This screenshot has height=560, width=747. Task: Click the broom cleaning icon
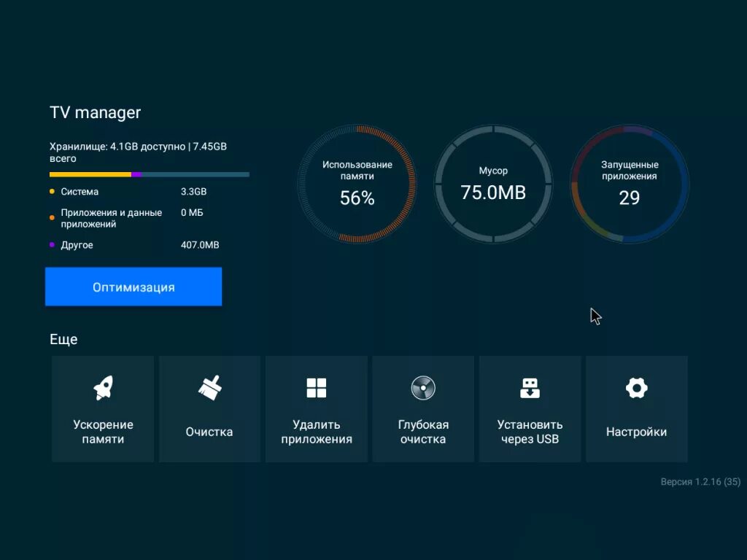[209, 388]
